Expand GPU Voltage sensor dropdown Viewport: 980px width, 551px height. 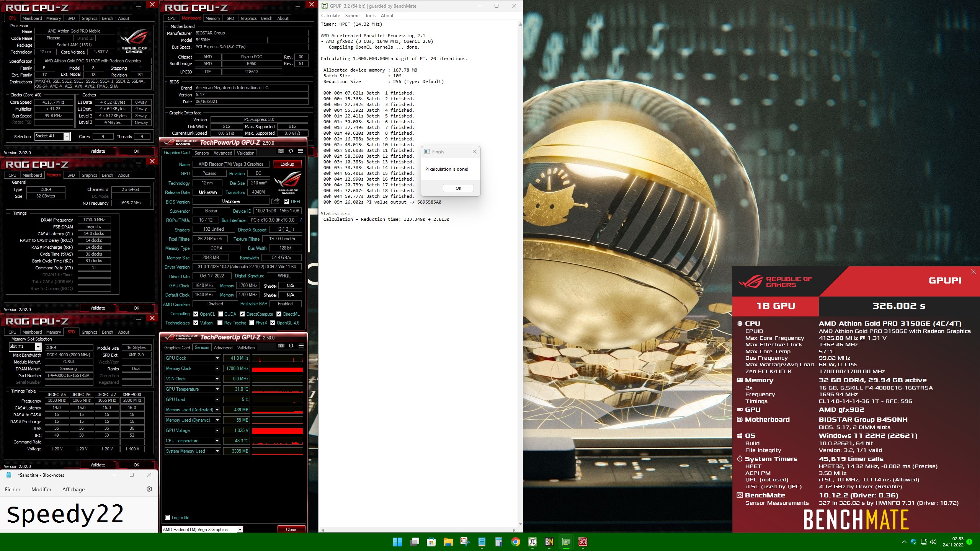tap(217, 430)
